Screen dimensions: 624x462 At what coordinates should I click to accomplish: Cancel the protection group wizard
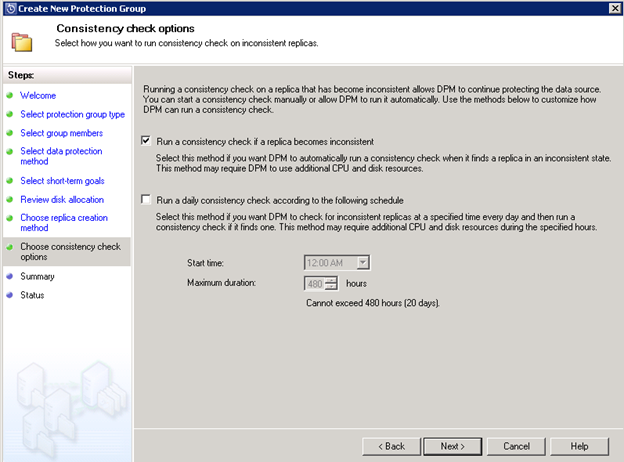[516, 446]
